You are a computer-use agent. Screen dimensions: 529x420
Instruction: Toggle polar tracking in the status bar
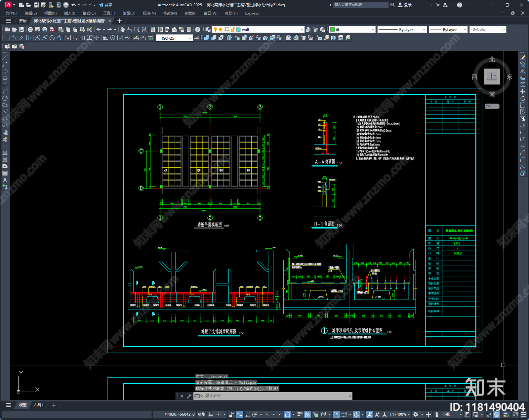(x=254, y=414)
